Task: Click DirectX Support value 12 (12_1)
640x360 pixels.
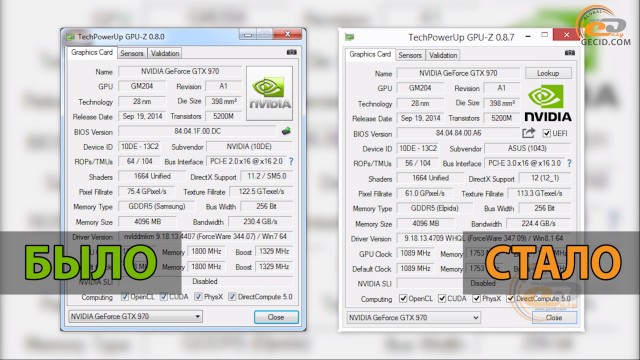Action: point(545,178)
